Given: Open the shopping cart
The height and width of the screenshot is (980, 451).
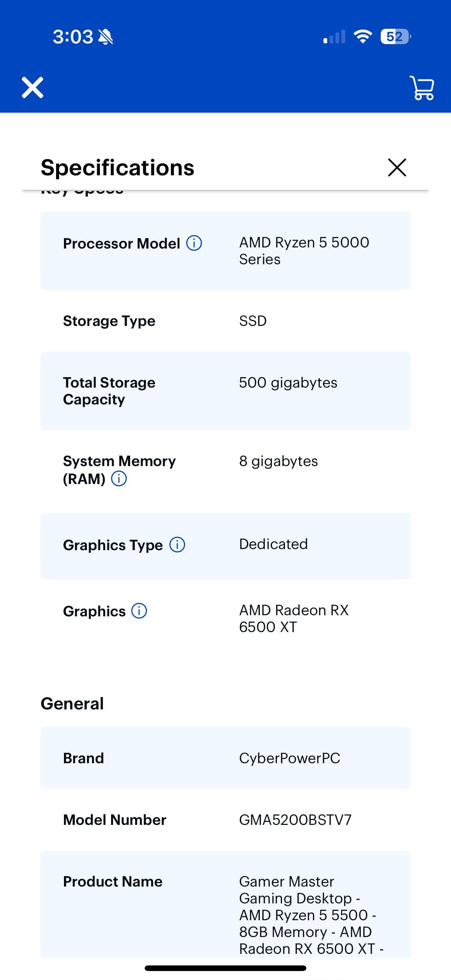Looking at the screenshot, I should coord(422,88).
